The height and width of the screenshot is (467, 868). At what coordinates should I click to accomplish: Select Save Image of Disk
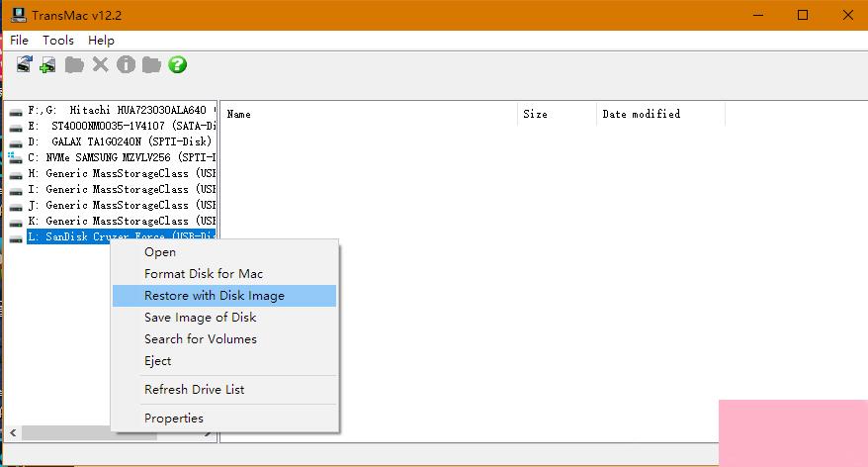(224, 318)
